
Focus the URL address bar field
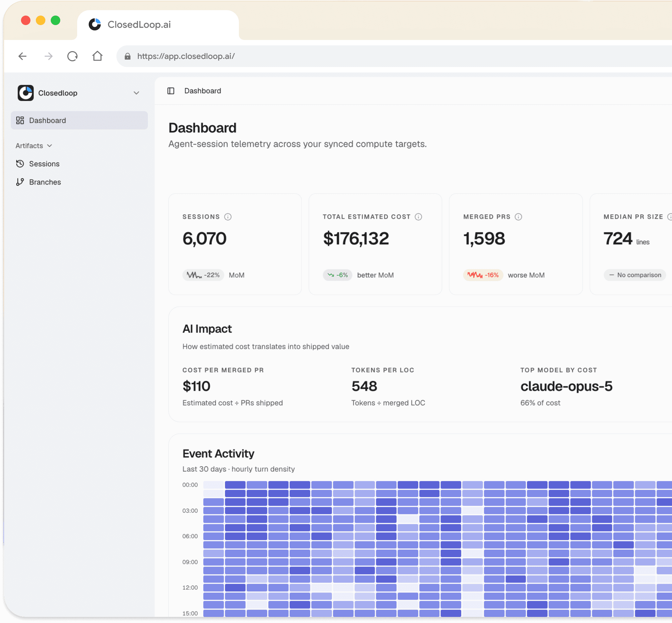point(394,56)
